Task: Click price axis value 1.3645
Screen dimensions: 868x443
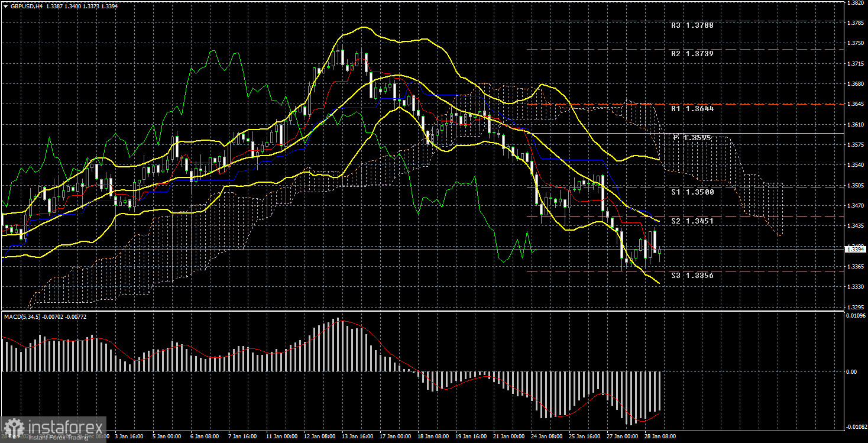Action: (x=856, y=104)
